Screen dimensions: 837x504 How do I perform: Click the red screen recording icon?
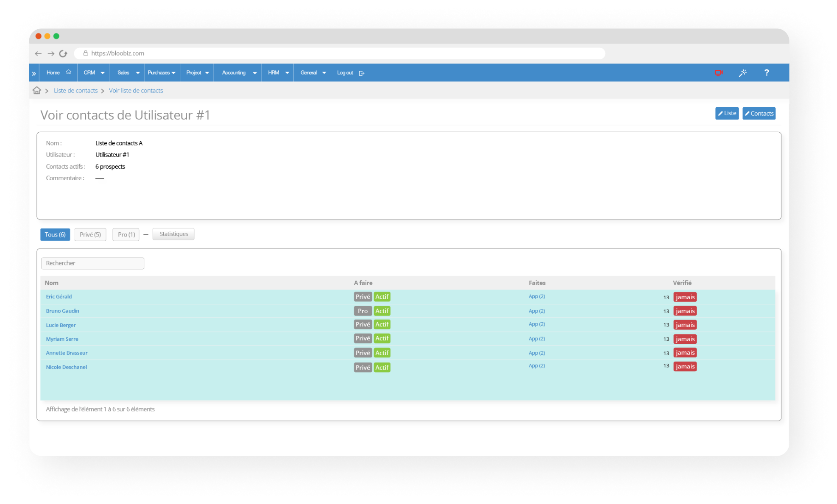[719, 73]
